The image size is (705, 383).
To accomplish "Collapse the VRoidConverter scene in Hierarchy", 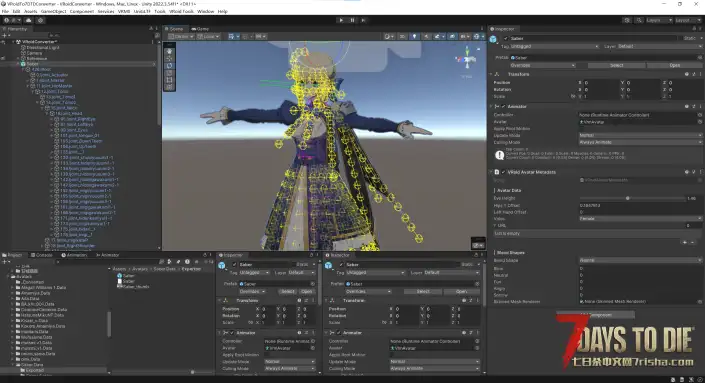I will 13,42.
